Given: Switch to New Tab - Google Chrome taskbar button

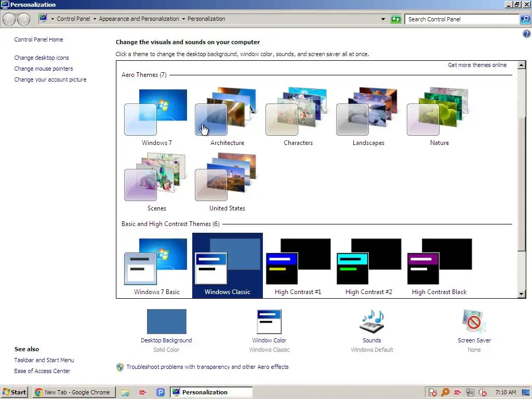Looking at the screenshot, I should point(74,392).
